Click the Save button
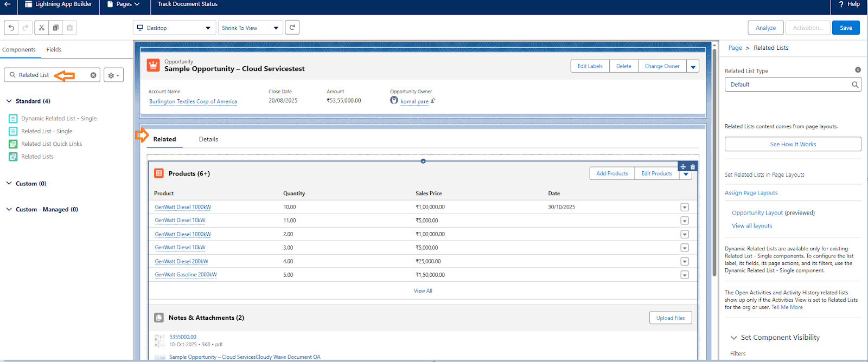 (845, 28)
